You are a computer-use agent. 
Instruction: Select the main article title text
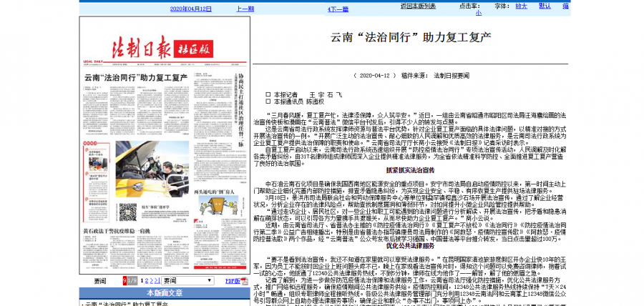pos(411,37)
